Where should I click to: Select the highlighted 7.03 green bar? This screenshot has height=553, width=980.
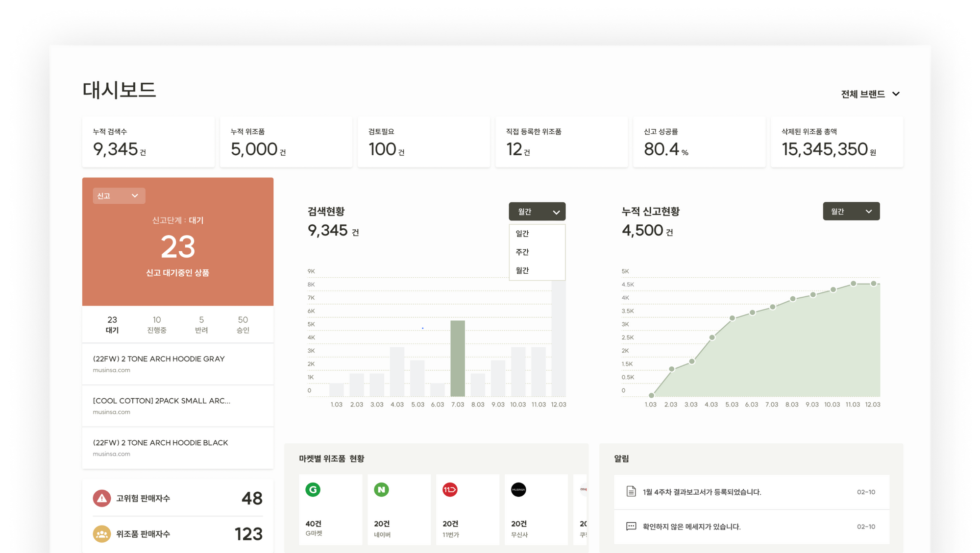(x=458, y=359)
